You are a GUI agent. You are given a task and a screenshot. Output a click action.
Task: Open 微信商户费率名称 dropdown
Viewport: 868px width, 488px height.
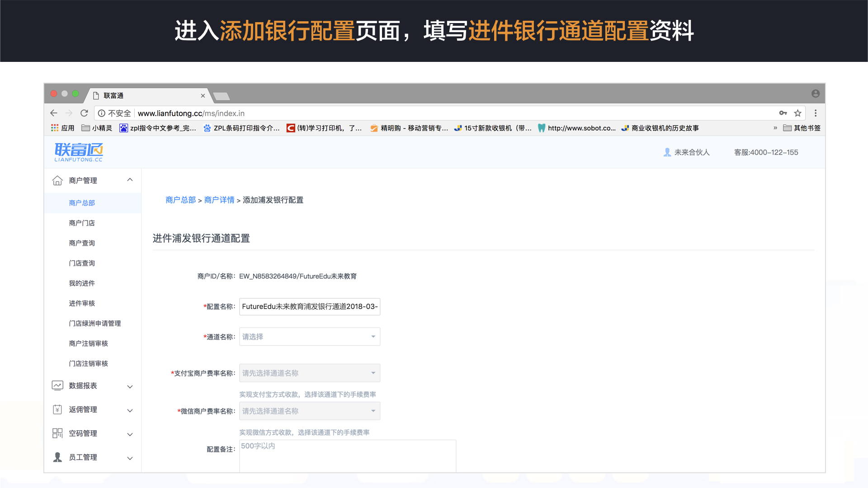point(310,411)
